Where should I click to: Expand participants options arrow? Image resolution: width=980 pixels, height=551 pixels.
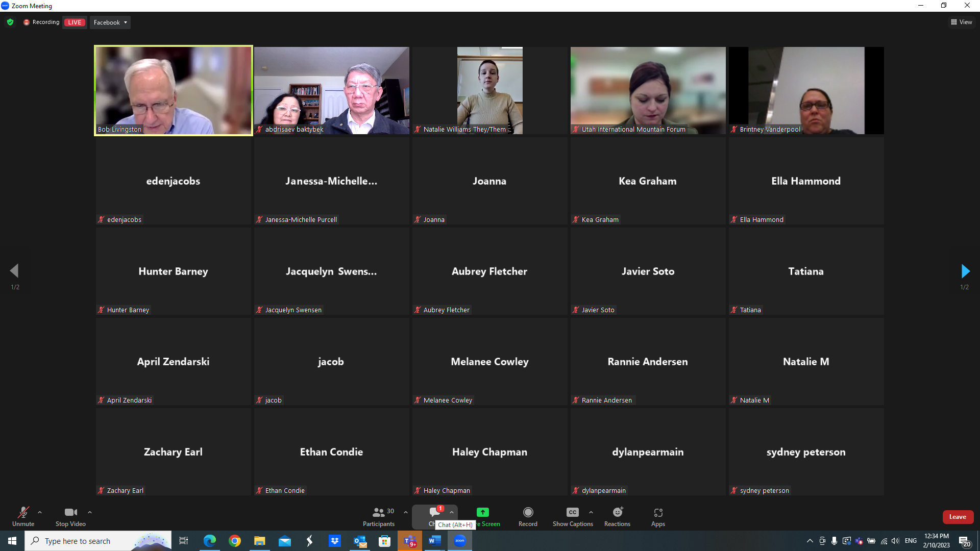406,512
